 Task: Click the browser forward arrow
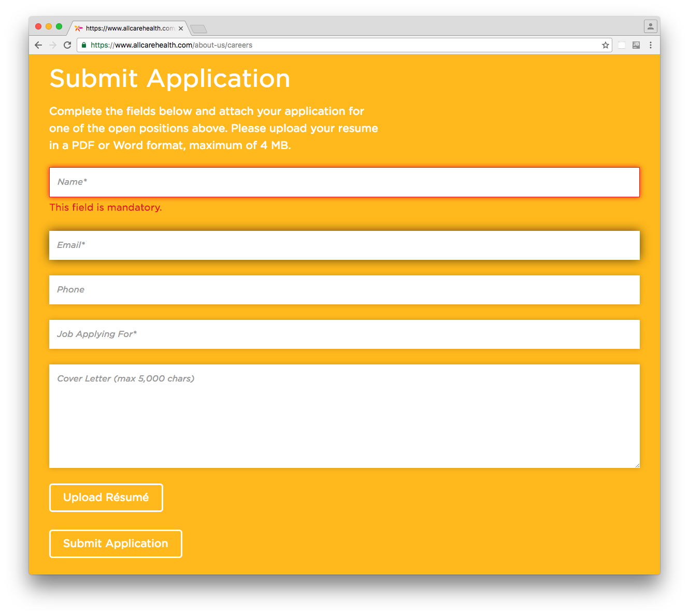[53, 45]
